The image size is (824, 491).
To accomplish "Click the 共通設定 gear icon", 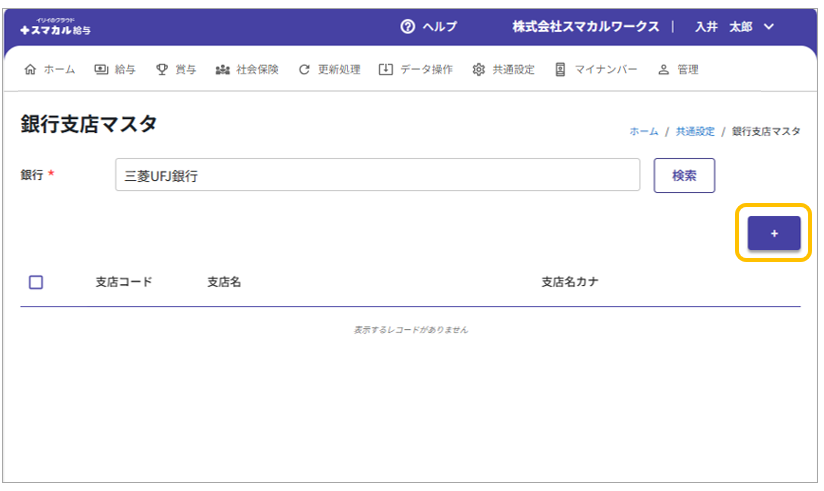I will 479,70.
